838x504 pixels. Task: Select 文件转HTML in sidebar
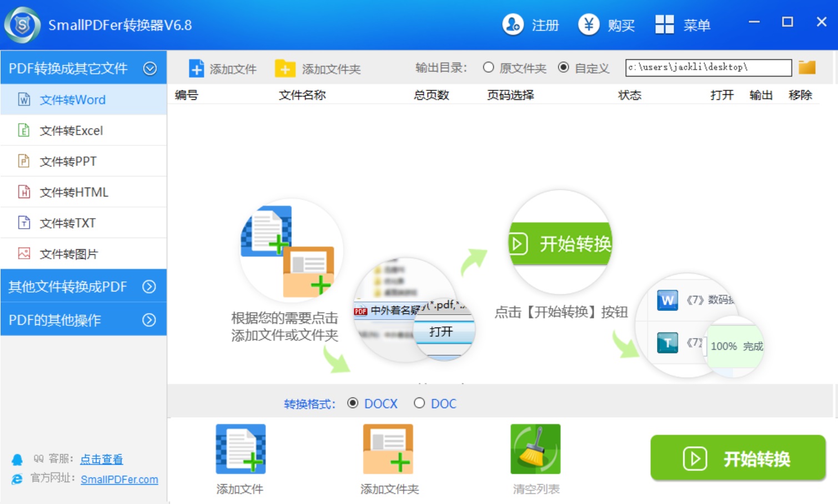click(83, 192)
